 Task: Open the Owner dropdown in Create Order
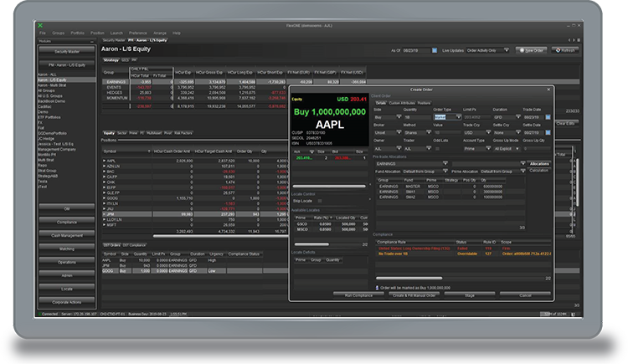pyautogui.click(x=399, y=149)
